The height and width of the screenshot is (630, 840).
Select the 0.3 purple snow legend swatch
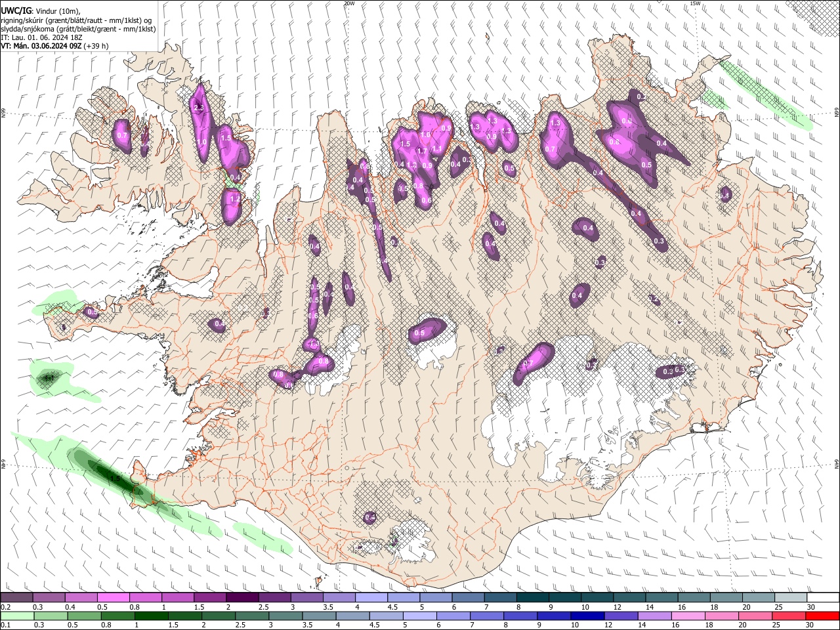(x=49, y=598)
